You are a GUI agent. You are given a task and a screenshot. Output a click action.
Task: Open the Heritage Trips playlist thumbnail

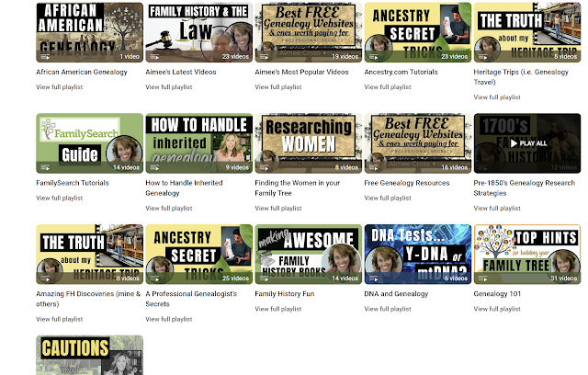tap(527, 32)
